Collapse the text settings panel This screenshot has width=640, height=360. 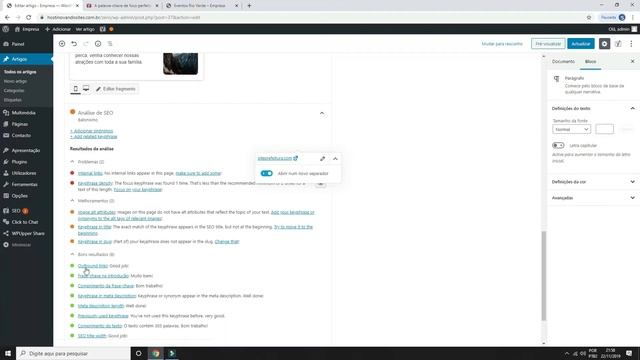(632, 109)
